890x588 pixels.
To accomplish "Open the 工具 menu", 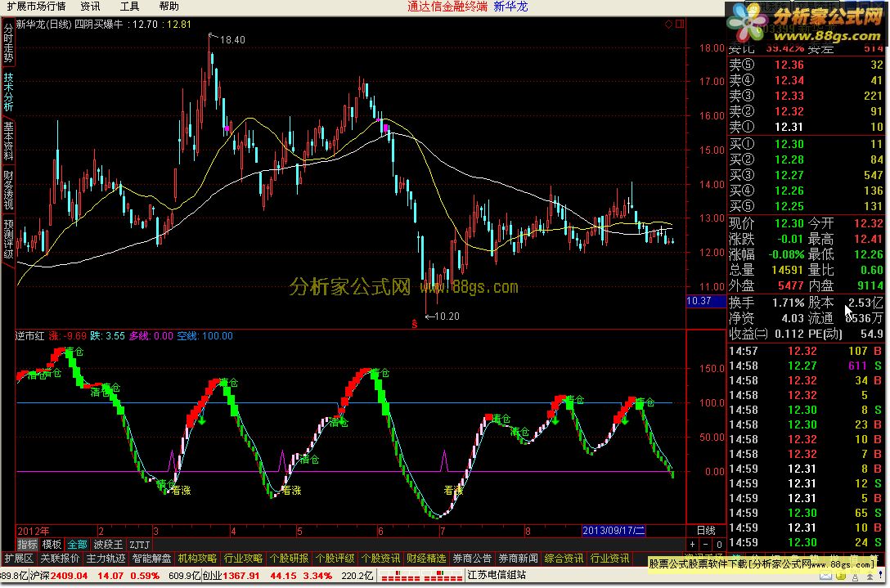I will coord(129,7).
